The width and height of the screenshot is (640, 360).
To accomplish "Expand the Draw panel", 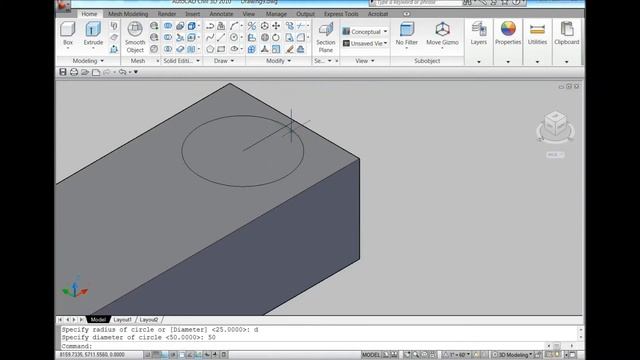I will click(x=224, y=61).
